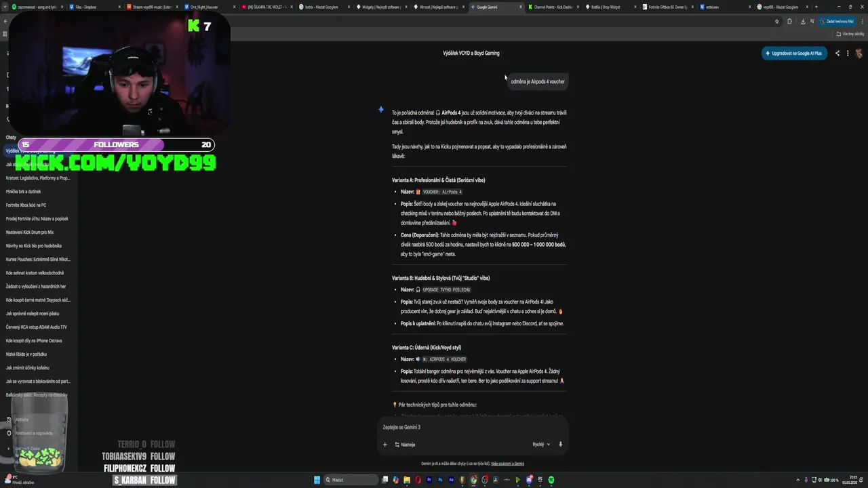Open Adobe Premiere Pro from the taskbar

[x=429, y=480]
